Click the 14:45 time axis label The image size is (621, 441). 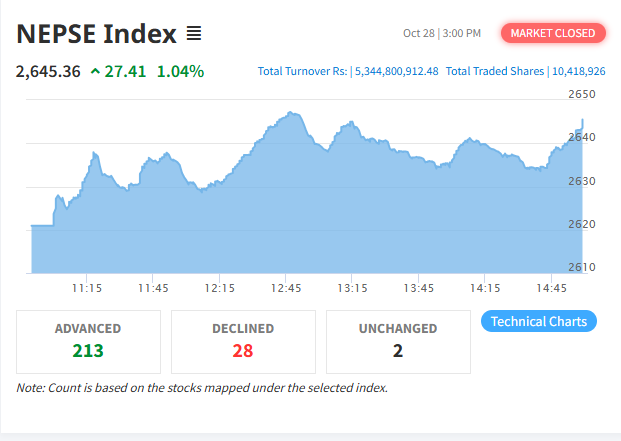tap(551, 288)
